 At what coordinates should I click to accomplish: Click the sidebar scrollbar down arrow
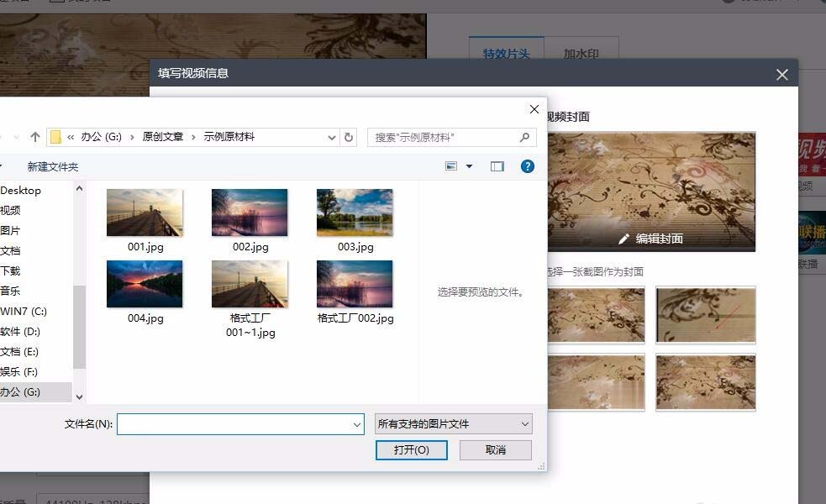click(x=79, y=396)
